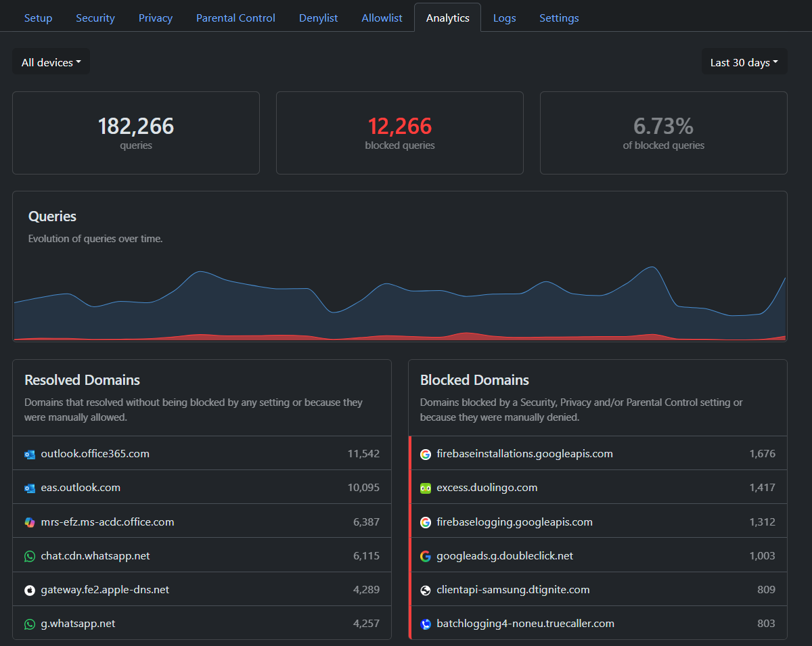The image size is (812, 646).
Task: Click the Outlook icon beside outlook.office365.com
Action: point(30,454)
